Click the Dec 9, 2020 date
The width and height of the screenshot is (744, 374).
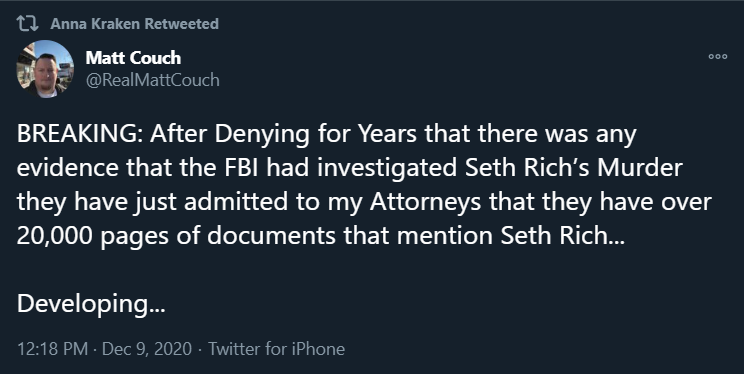[x=147, y=349]
